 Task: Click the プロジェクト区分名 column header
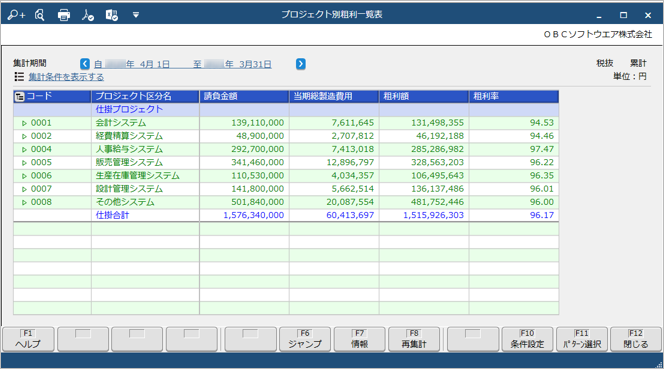pyautogui.click(x=145, y=97)
